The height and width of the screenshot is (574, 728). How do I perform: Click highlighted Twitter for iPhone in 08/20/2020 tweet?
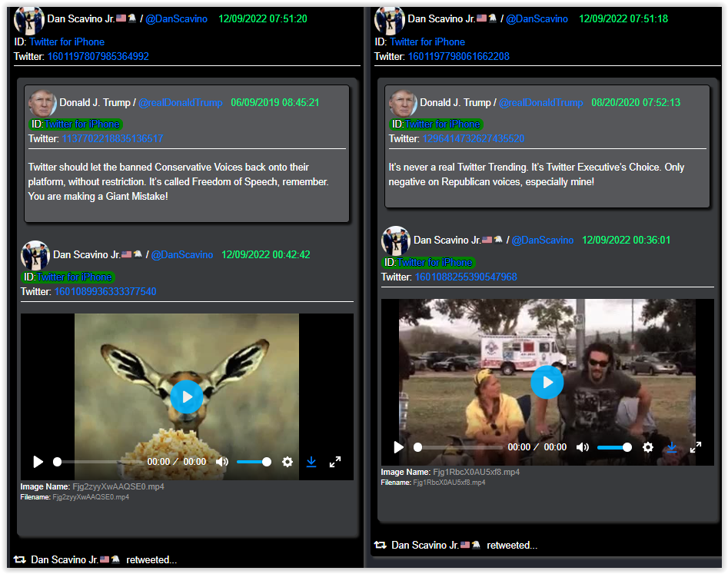pyautogui.click(x=442, y=124)
